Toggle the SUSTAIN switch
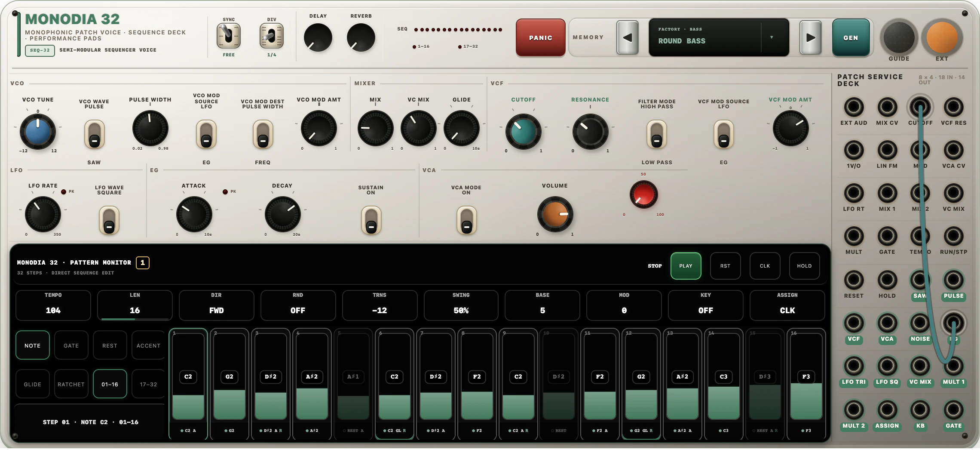980x450 pixels. click(x=371, y=220)
